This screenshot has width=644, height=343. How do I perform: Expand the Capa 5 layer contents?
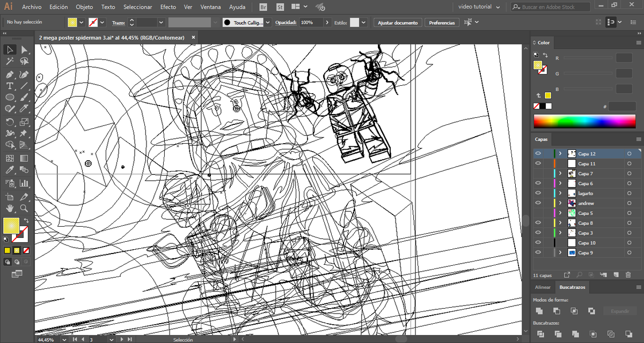tap(560, 213)
